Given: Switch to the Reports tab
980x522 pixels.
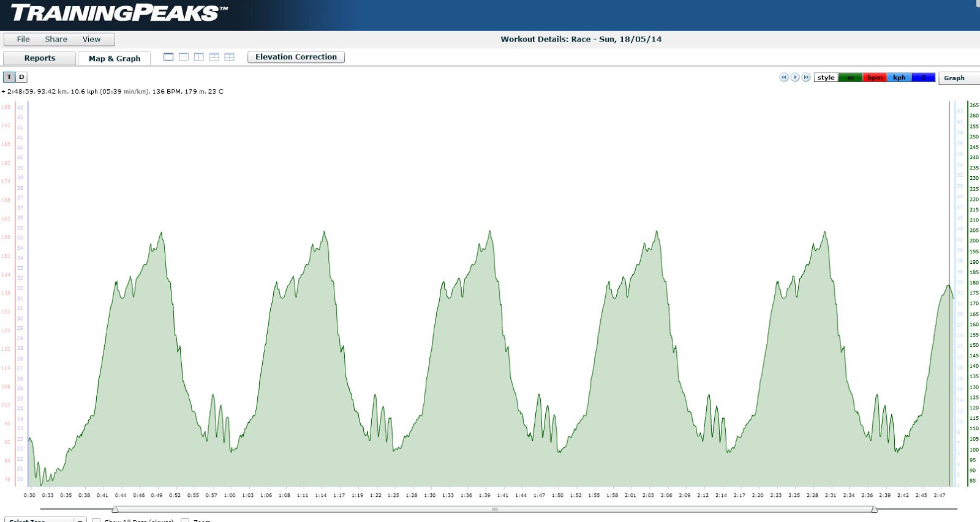Looking at the screenshot, I should [40, 58].
